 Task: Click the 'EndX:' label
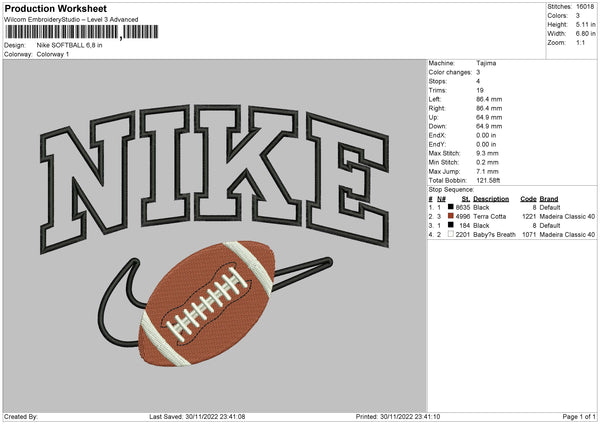437,135
